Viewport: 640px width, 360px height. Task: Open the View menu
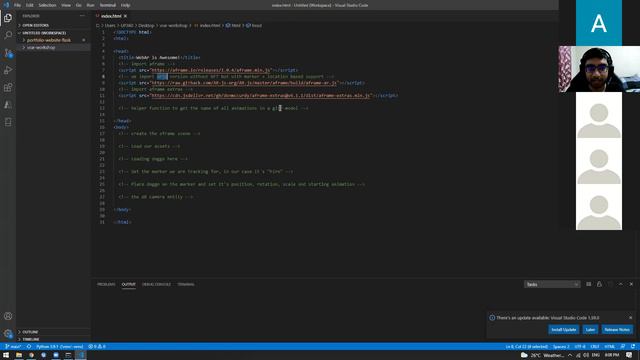(x=66, y=5)
